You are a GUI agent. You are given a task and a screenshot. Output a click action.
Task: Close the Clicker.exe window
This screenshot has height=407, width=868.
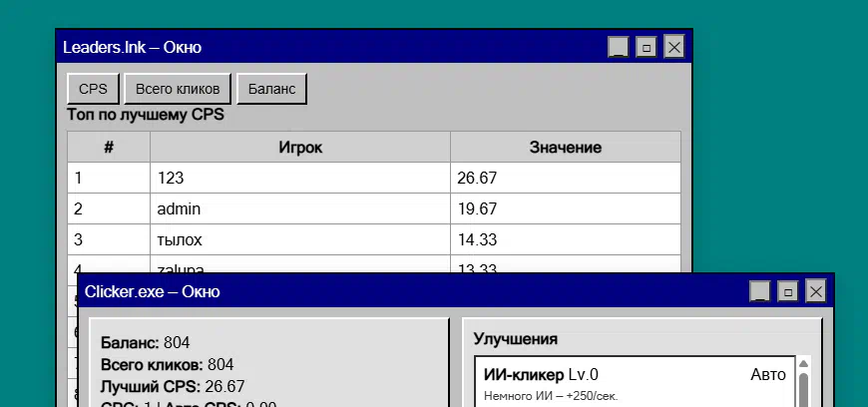click(x=816, y=291)
